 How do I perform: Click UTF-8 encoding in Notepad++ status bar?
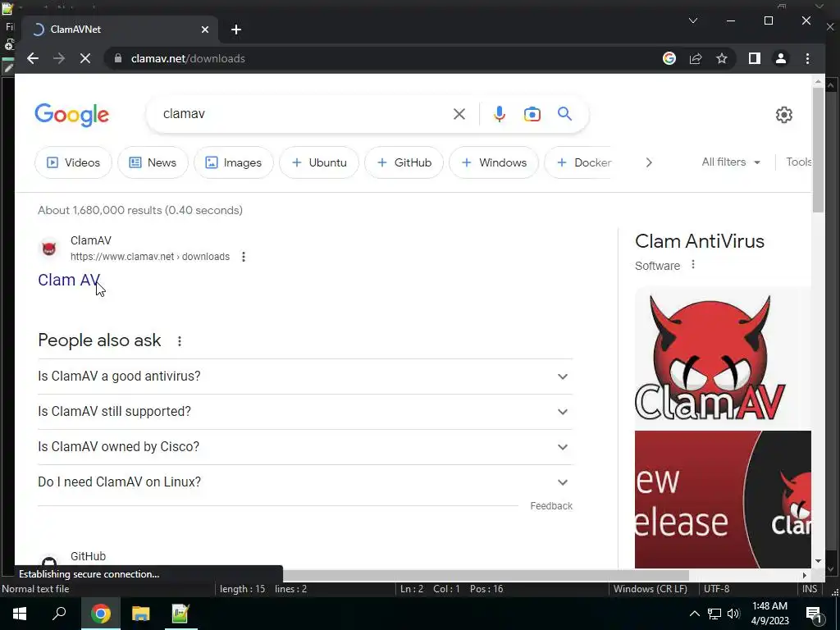(x=716, y=589)
